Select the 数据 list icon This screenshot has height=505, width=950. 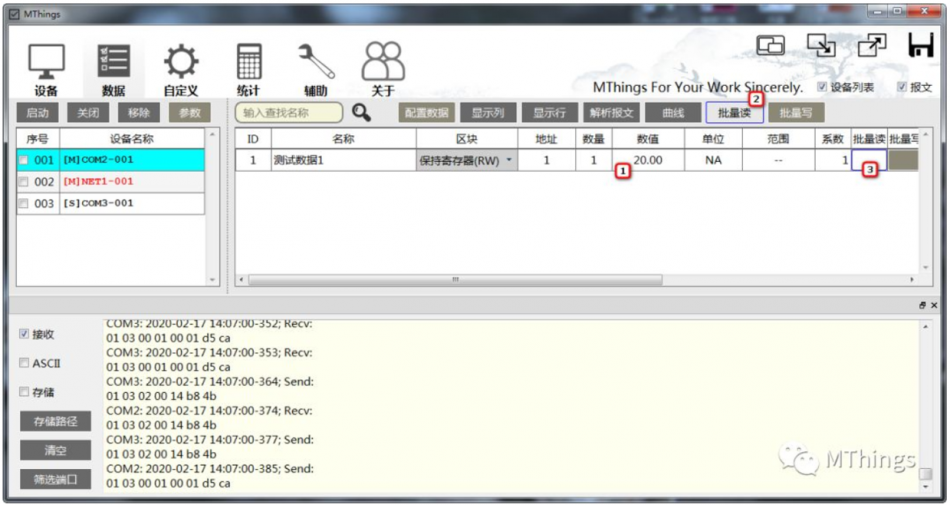click(x=113, y=62)
